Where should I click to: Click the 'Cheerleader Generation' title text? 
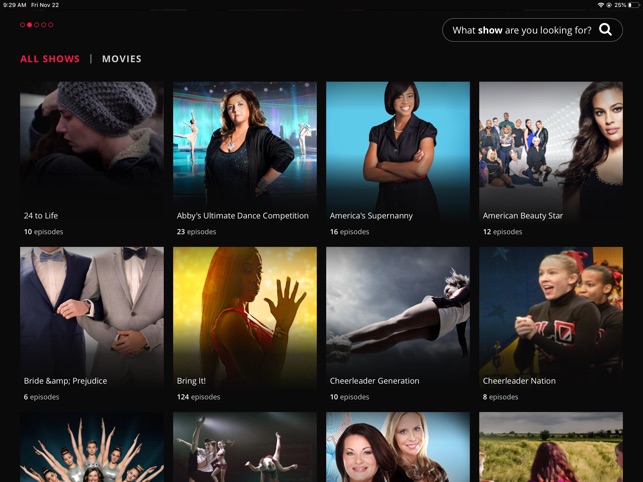click(374, 381)
